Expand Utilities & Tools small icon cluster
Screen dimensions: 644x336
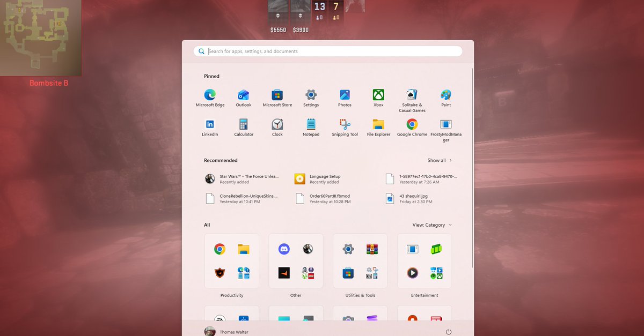pyautogui.click(x=372, y=273)
